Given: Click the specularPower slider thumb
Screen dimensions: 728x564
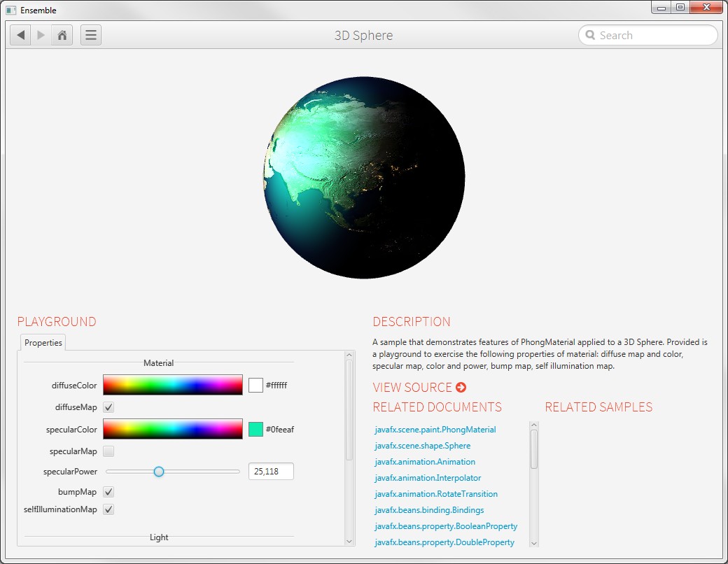Looking at the screenshot, I should [x=159, y=472].
